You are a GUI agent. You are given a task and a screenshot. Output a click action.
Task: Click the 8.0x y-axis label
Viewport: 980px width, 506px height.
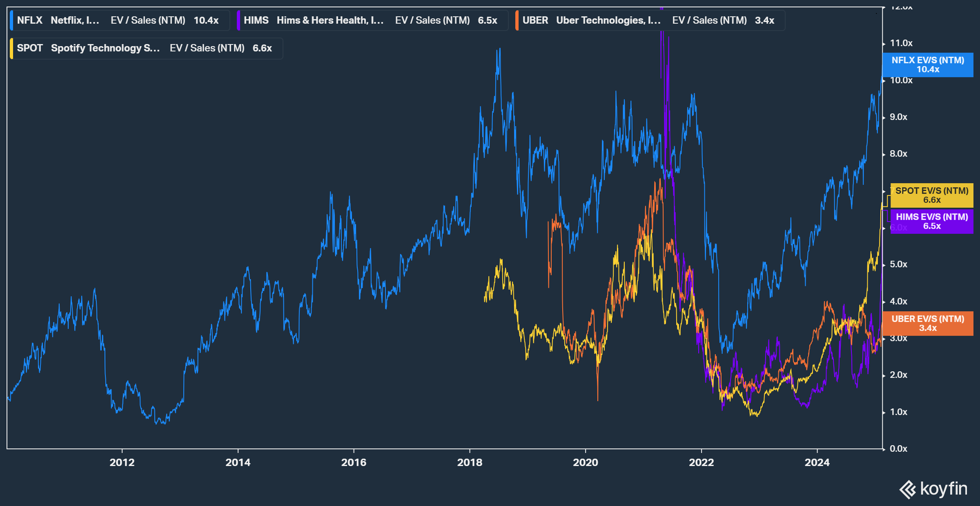899,154
